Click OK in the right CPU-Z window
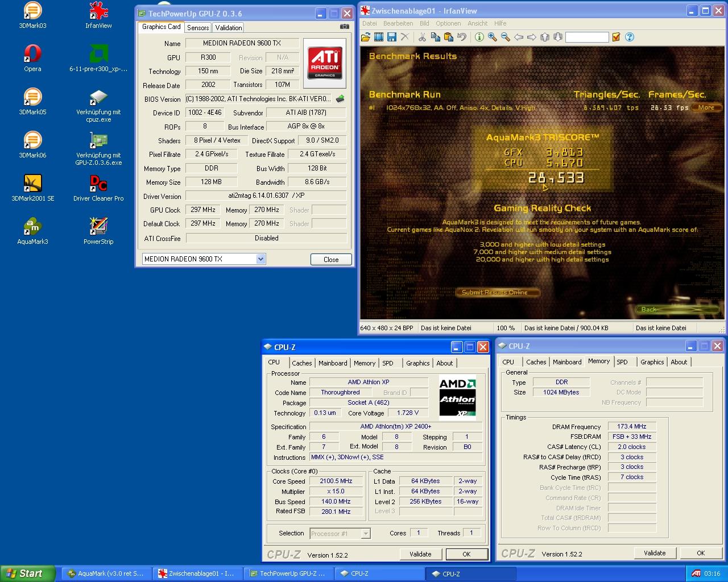 pos(701,553)
